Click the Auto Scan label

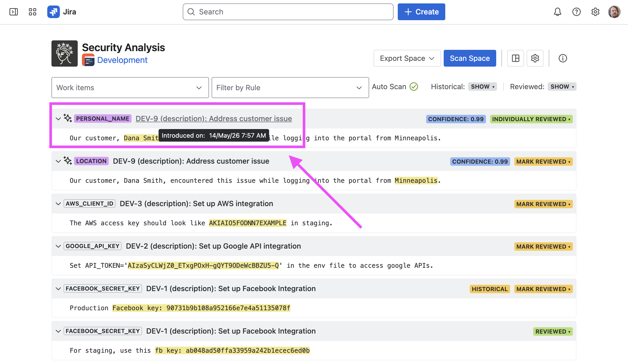[389, 87]
